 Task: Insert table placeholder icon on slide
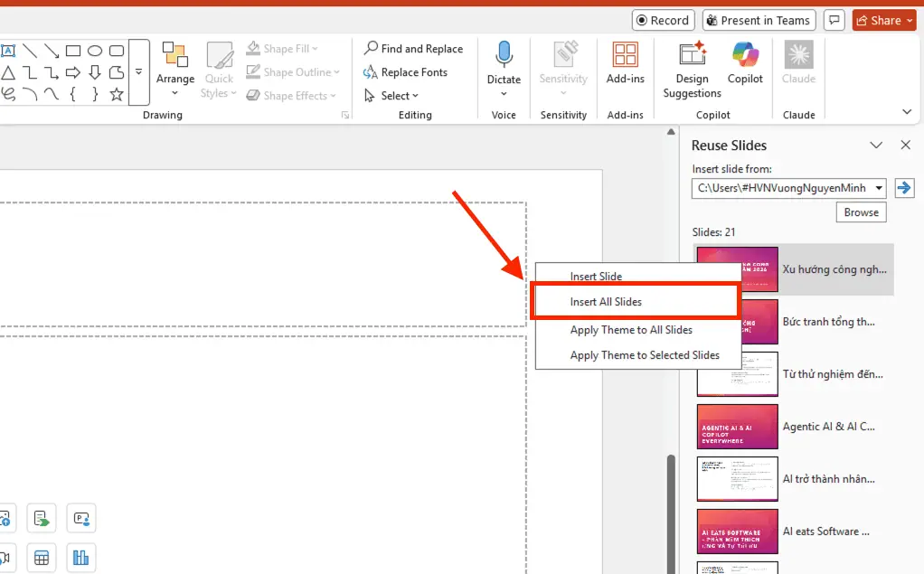pos(42,558)
